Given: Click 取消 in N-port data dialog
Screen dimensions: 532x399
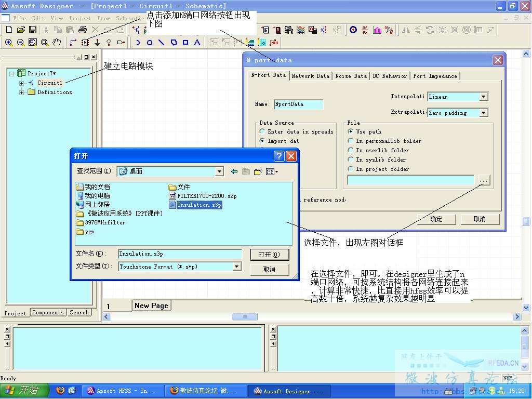Looking at the screenshot, I should (x=480, y=219).
